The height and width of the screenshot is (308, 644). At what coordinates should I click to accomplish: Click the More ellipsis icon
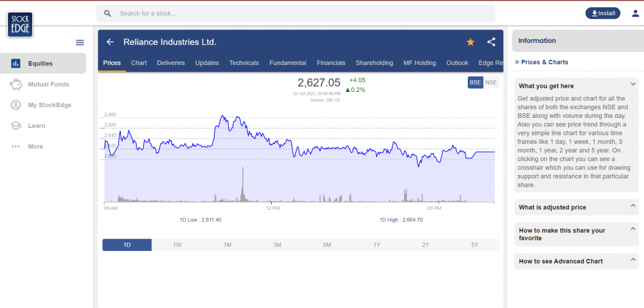coord(16,147)
